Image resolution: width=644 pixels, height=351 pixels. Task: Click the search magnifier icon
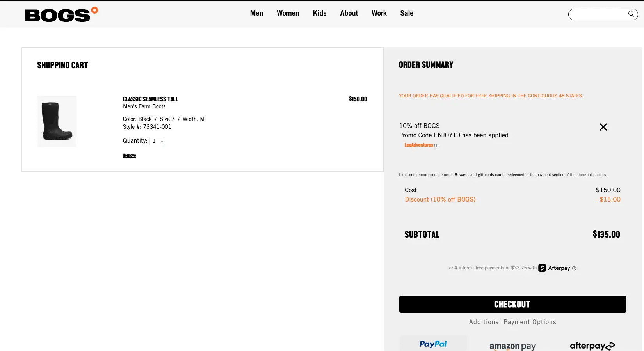(631, 14)
